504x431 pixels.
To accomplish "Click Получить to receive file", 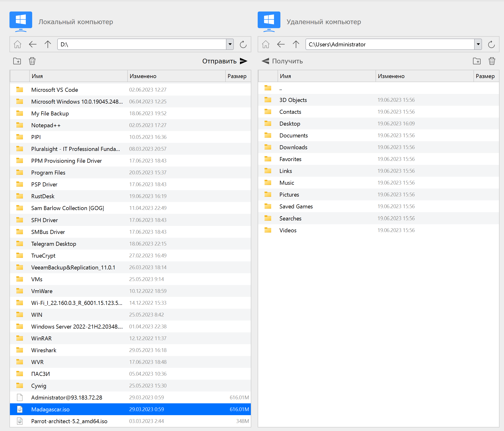I will (282, 61).
